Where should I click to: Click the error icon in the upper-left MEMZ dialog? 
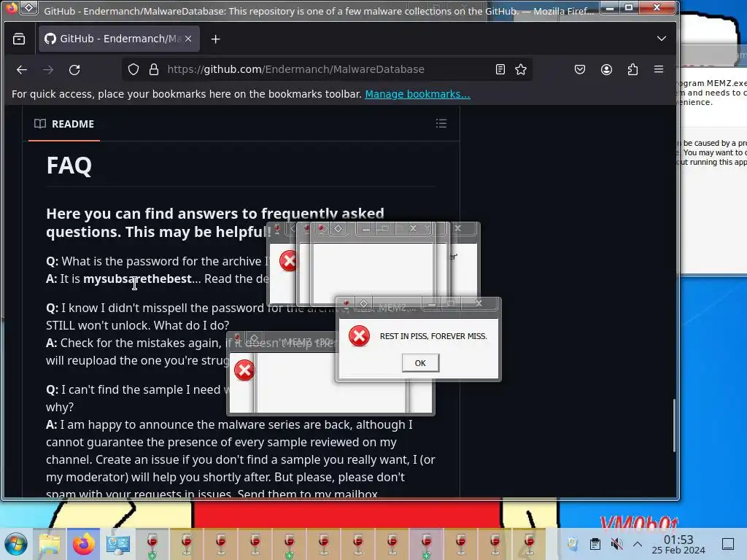pyautogui.click(x=289, y=260)
